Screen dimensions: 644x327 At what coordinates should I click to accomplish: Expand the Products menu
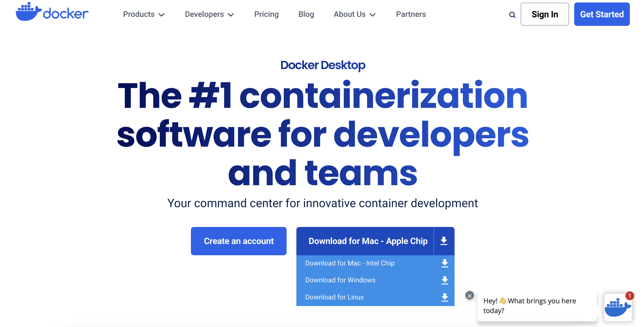tap(144, 14)
